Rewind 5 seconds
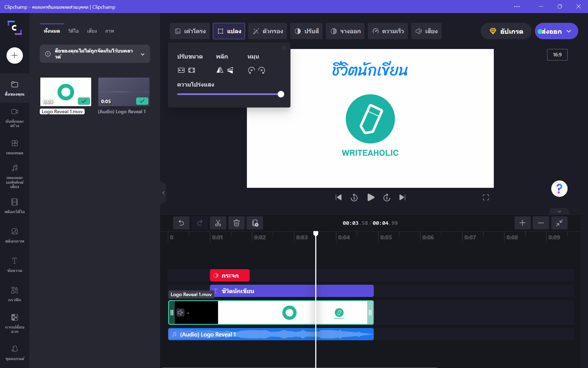The image size is (588, 368). pos(354,197)
